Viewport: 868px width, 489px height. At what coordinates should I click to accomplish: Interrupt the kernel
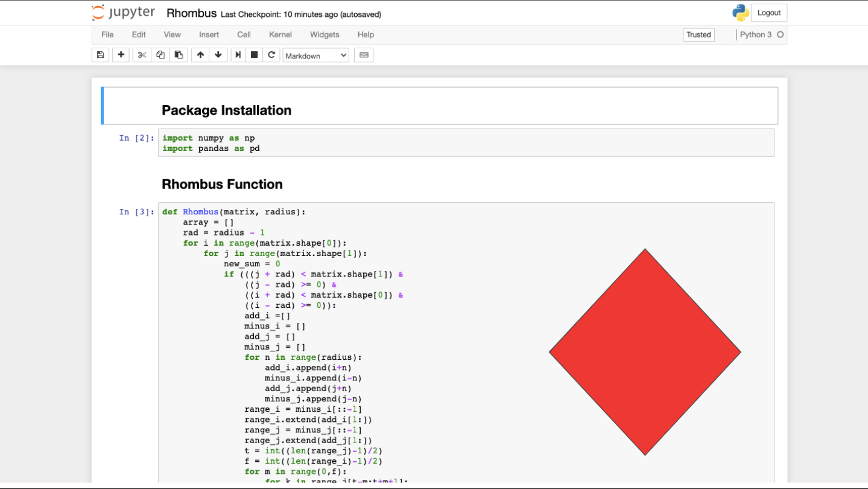pos(254,55)
